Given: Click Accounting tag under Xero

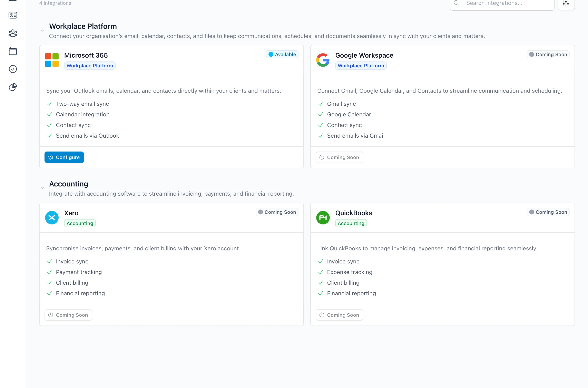Looking at the screenshot, I should 80,223.
